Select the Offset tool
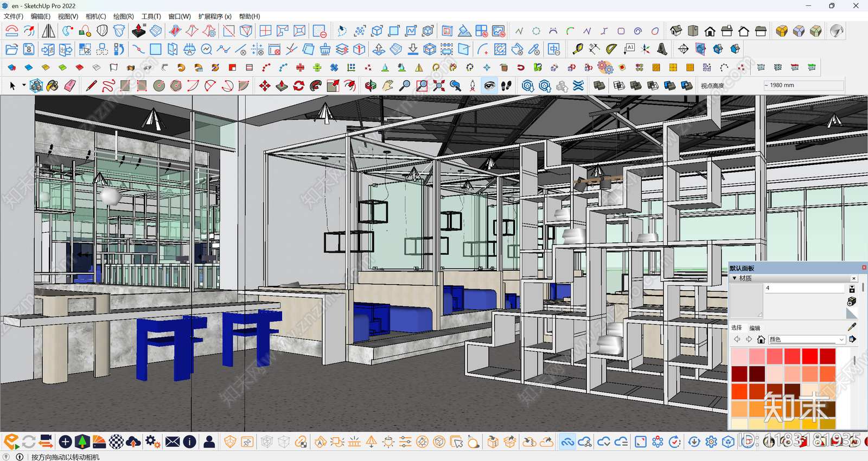This screenshot has width=868, height=461. point(350,86)
